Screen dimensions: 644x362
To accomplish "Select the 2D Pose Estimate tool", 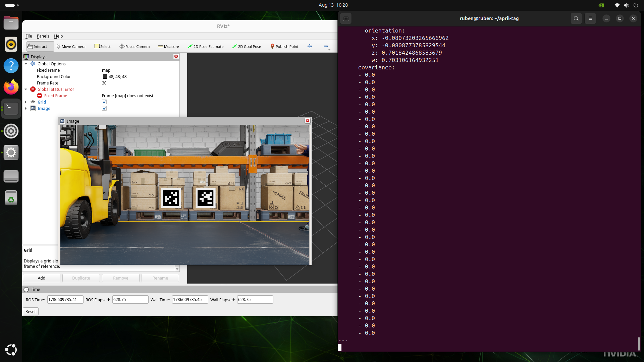I will pyautogui.click(x=206, y=47).
